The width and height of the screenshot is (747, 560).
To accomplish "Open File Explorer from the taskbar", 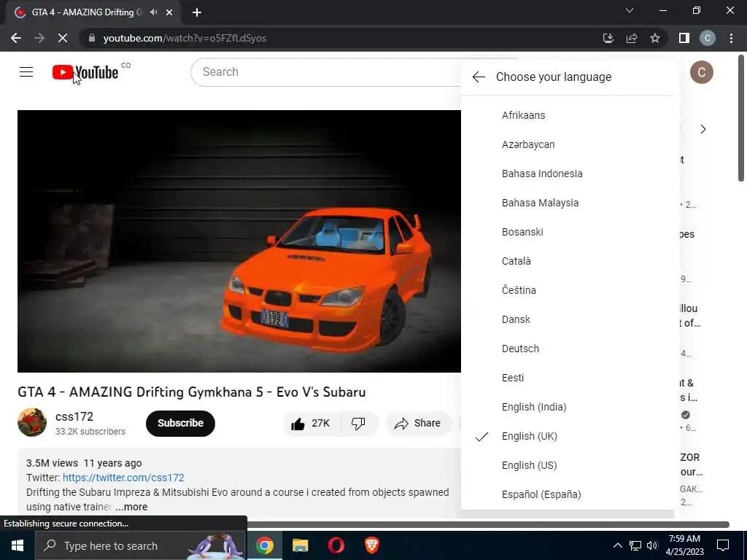I will (300, 545).
